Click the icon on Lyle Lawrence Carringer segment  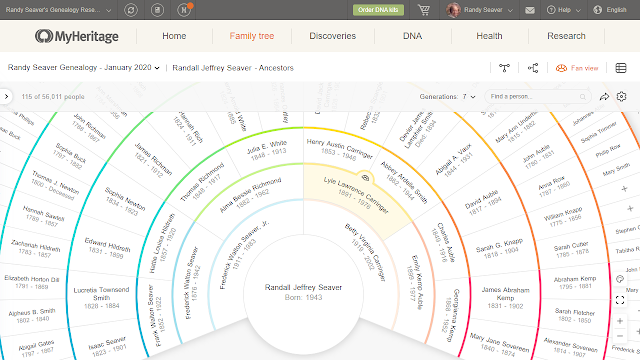365,178
